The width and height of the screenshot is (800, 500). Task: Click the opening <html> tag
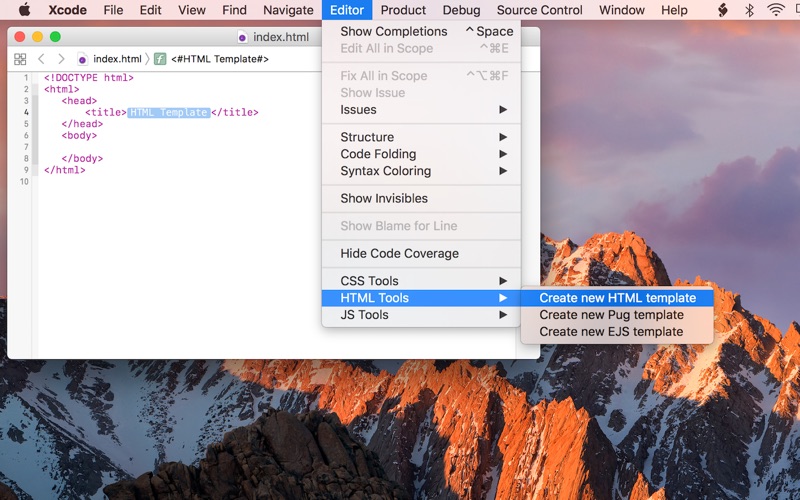pos(62,89)
